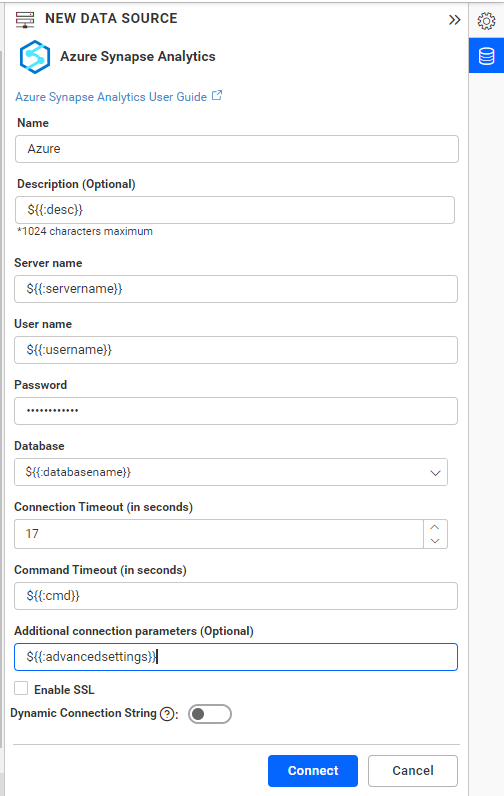This screenshot has height=796, width=504.
Task: Click the help icon for Dynamic Connection String
Action: point(166,714)
